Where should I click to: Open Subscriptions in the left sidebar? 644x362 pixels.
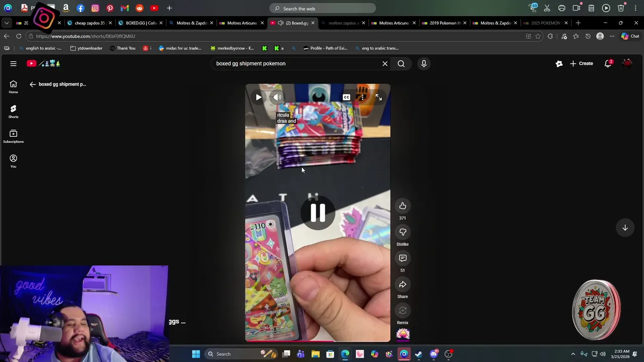[x=13, y=136]
